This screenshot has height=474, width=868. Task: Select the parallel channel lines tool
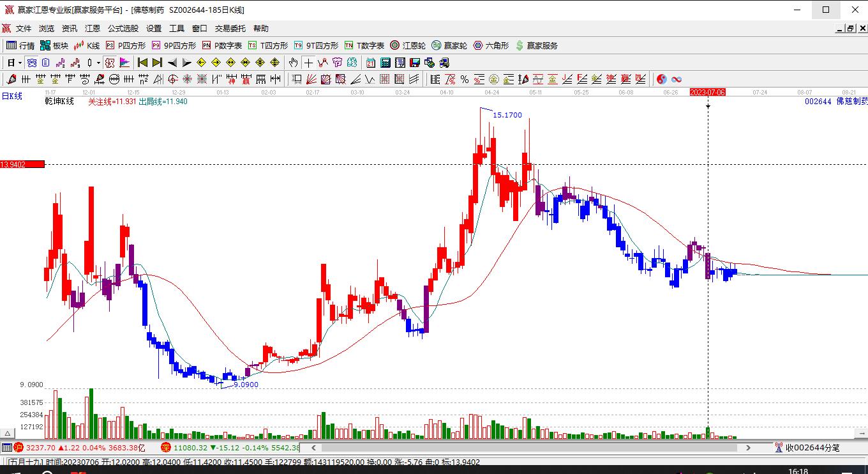(x=414, y=79)
